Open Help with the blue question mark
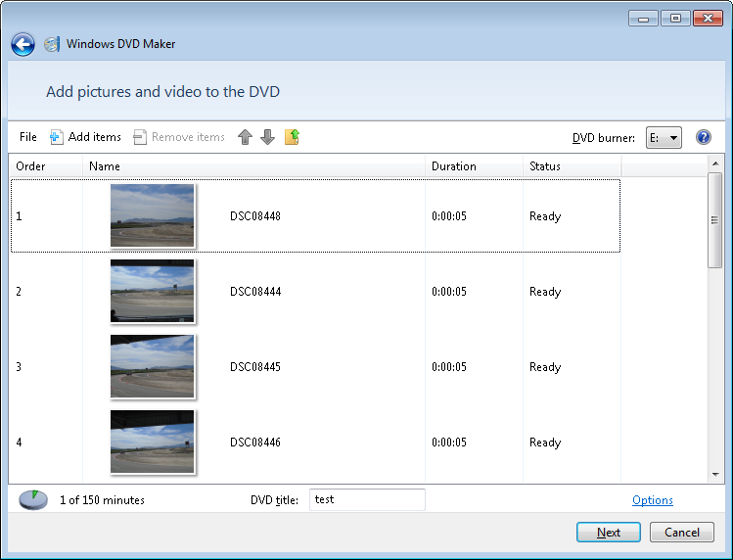This screenshot has width=733, height=560. point(703,137)
